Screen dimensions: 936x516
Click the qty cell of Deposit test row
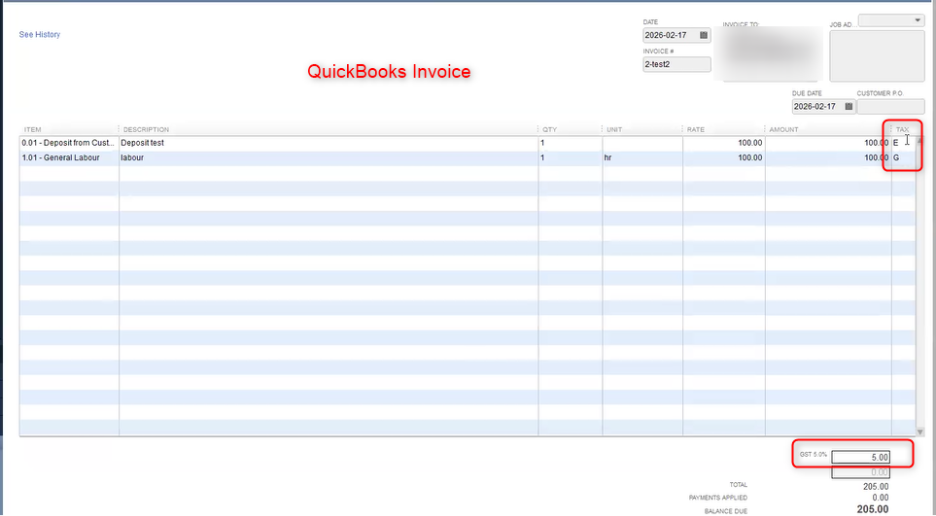(x=570, y=143)
